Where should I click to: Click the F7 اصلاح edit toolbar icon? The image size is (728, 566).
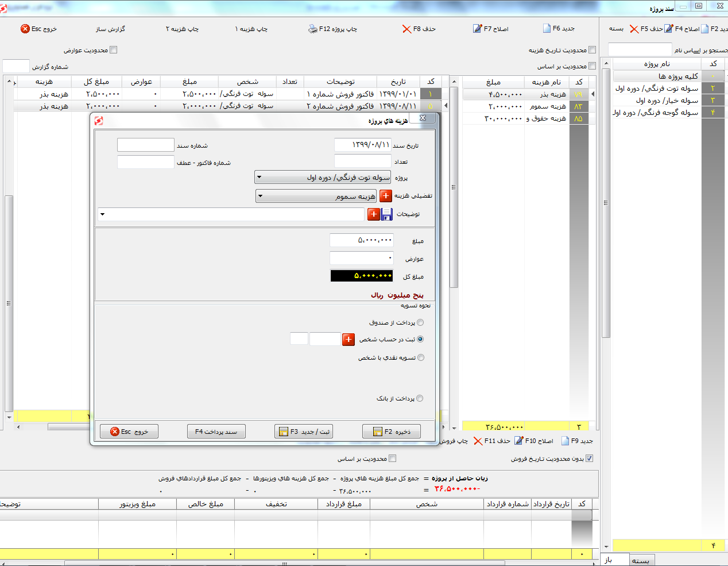click(477, 29)
